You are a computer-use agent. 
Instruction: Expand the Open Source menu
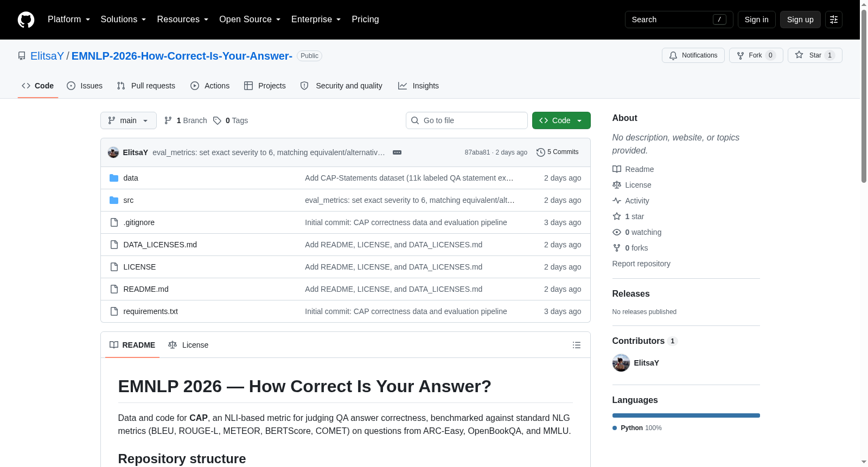coord(250,20)
